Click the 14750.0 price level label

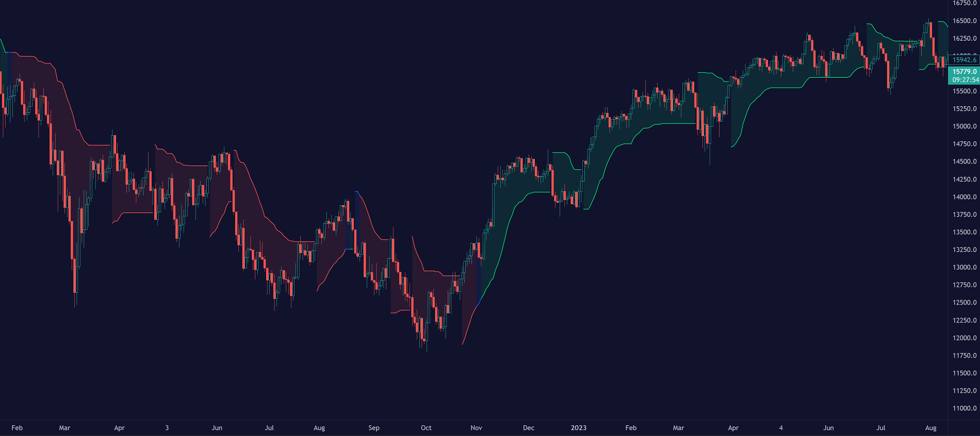(x=965, y=144)
